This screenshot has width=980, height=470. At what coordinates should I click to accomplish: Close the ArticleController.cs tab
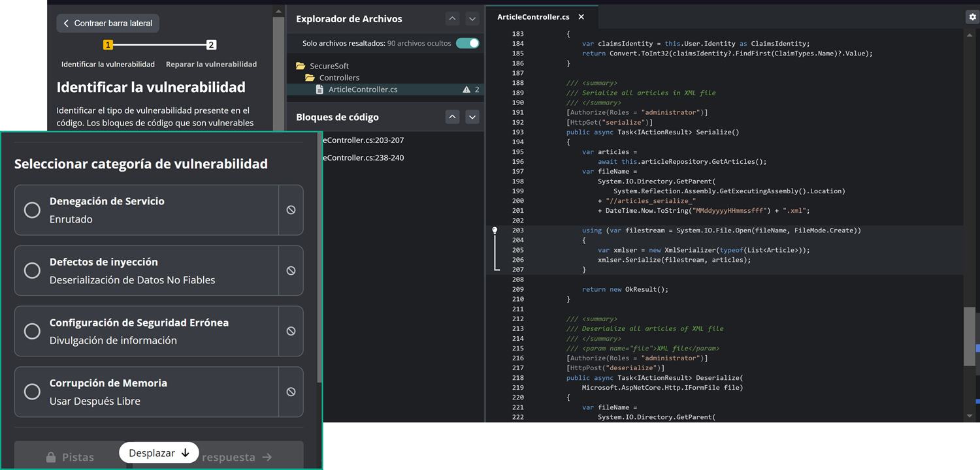(x=581, y=17)
